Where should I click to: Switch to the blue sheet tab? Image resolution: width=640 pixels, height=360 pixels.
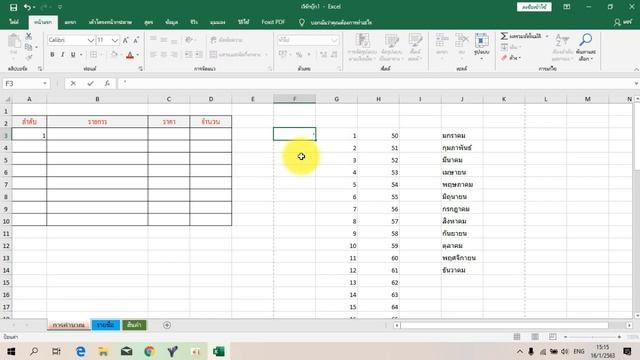105,325
